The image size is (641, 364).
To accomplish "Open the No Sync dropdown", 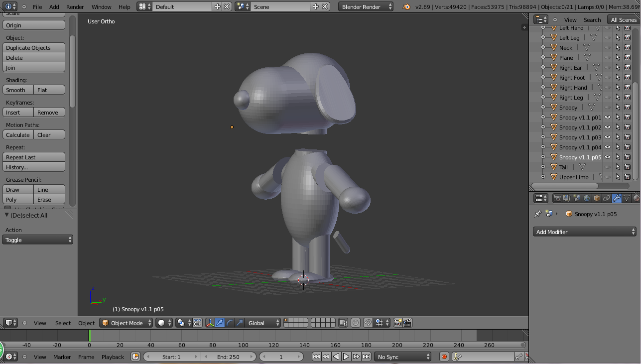I will [403, 357].
